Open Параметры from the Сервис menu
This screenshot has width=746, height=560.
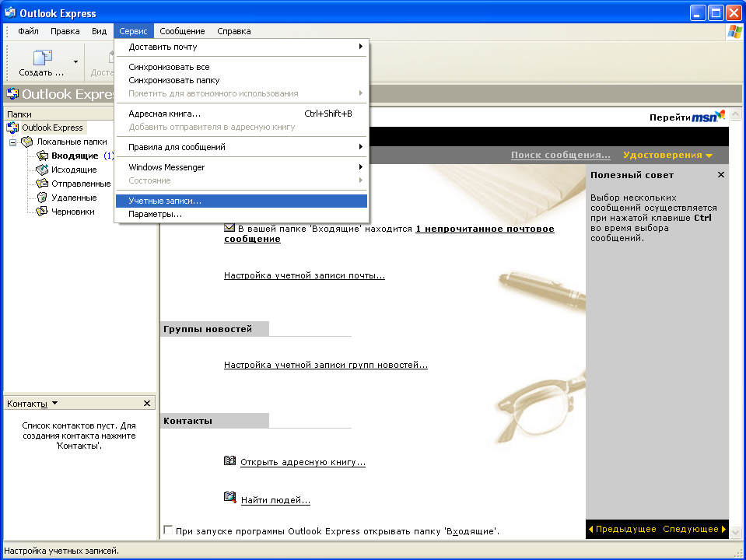[241, 214]
